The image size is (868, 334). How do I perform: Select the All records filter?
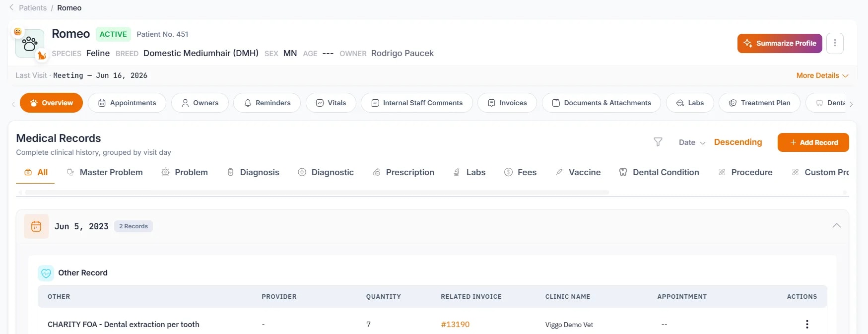pyautogui.click(x=36, y=172)
